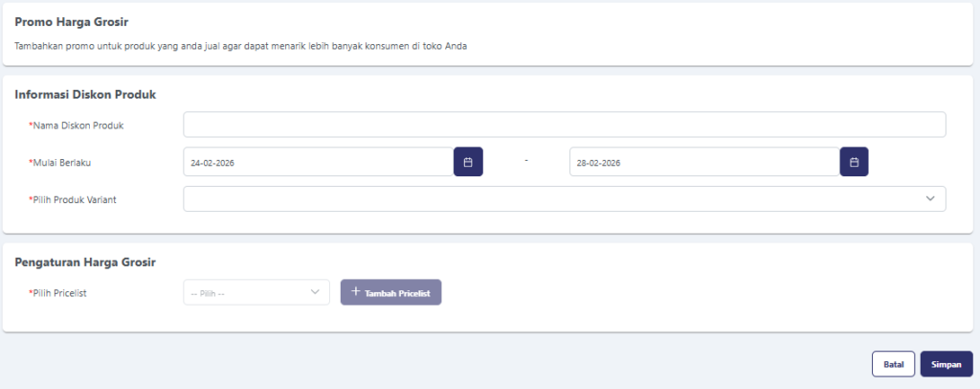Focus the Nama Diskon Produk text field
980x389 pixels.
tap(564, 125)
